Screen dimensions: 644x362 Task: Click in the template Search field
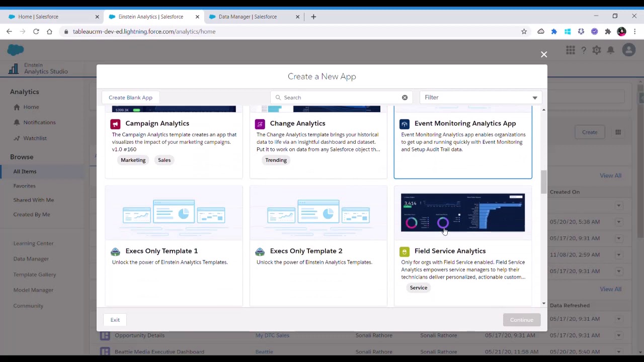(342, 98)
